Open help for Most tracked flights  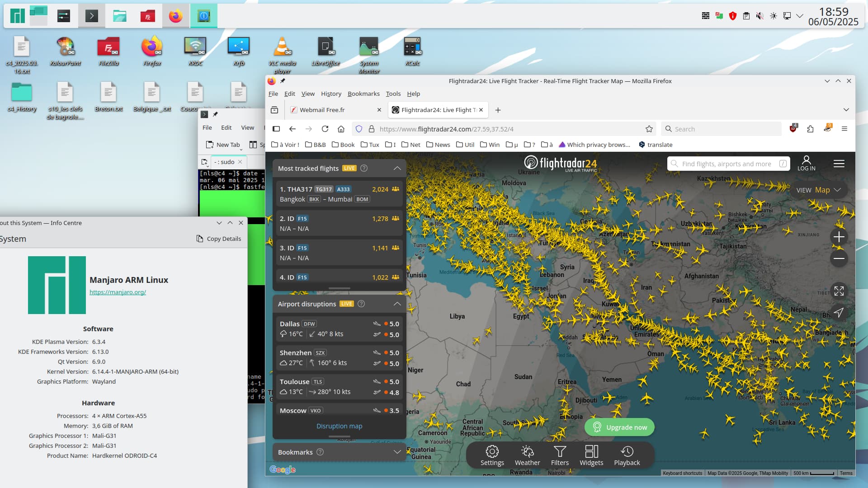[x=364, y=168]
